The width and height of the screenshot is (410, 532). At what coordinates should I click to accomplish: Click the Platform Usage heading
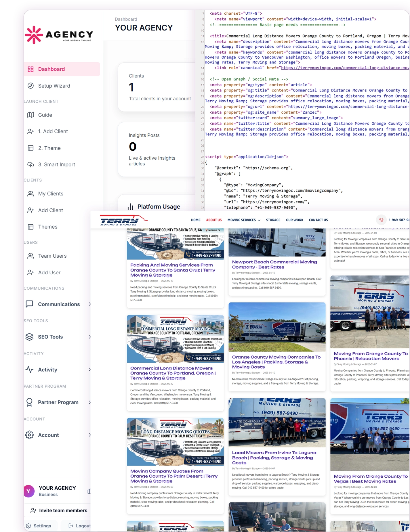(x=159, y=207)
